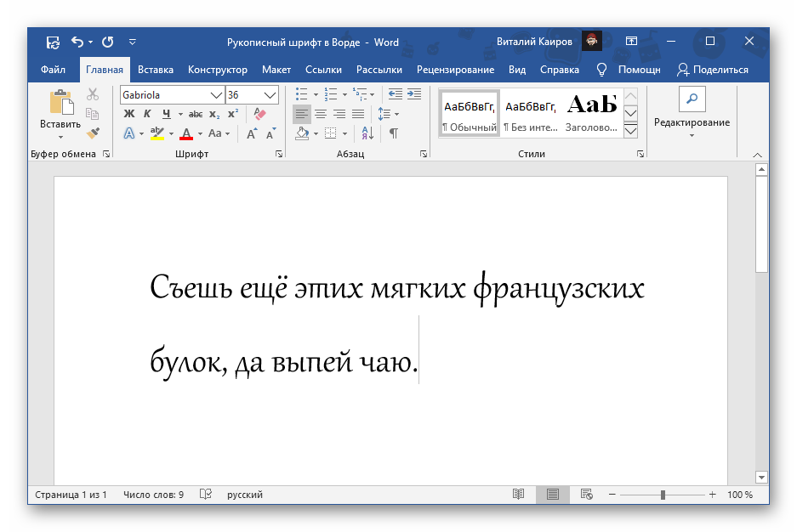Viewport: 797px width, 532px height.
Task: Expand the font name dropdown list
Action: [x=217, y=95]
